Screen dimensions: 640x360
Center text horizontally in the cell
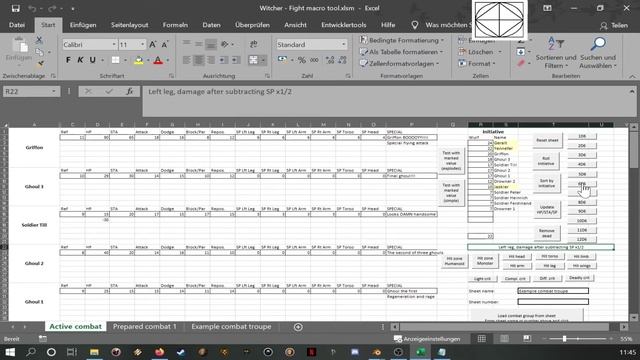click(199, 60)
